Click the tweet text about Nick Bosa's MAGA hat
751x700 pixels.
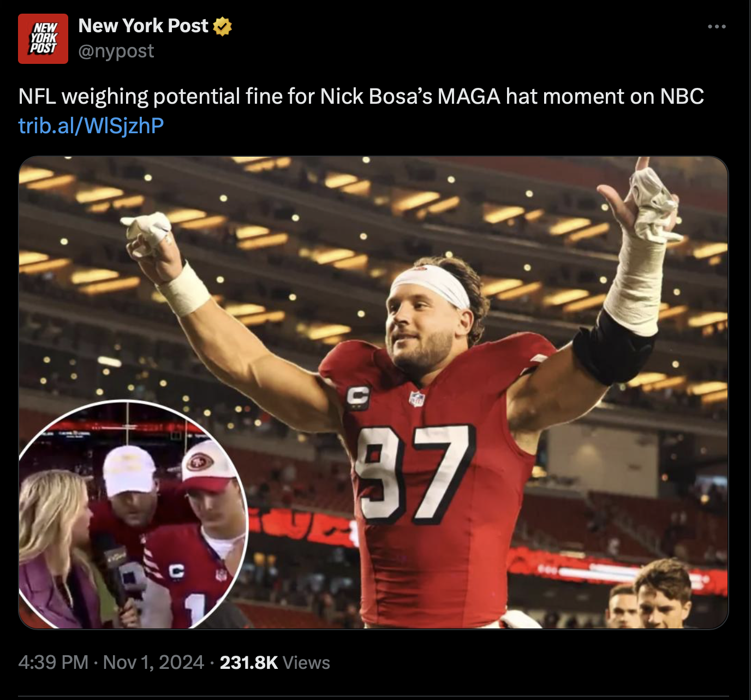(x=361, y=97)
